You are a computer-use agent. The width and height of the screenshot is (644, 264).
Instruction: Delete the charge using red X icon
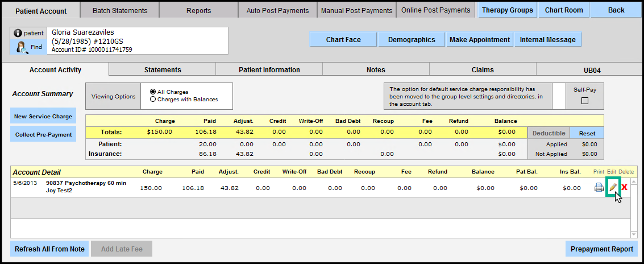tap(625, 188)
